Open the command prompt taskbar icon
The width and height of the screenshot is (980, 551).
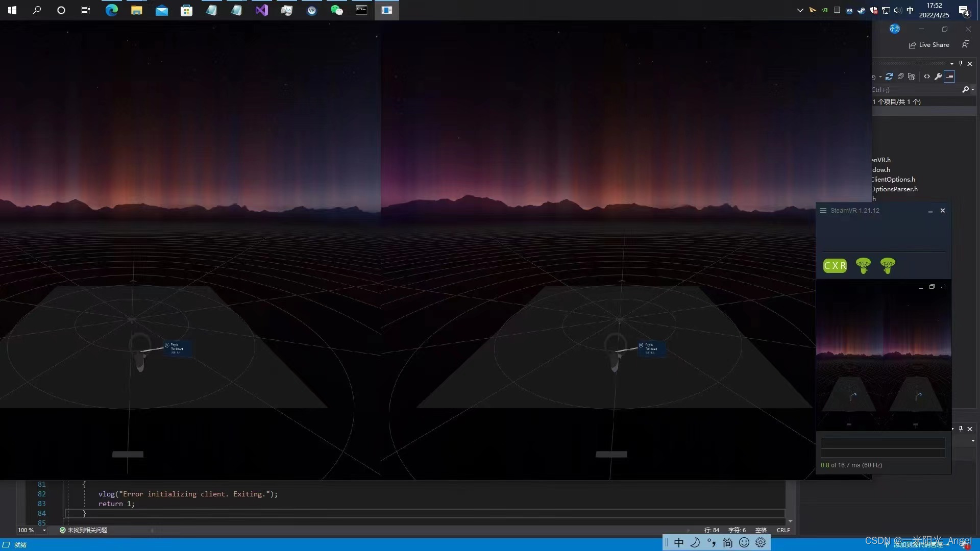pyautogui.click(x=361, y=10)
